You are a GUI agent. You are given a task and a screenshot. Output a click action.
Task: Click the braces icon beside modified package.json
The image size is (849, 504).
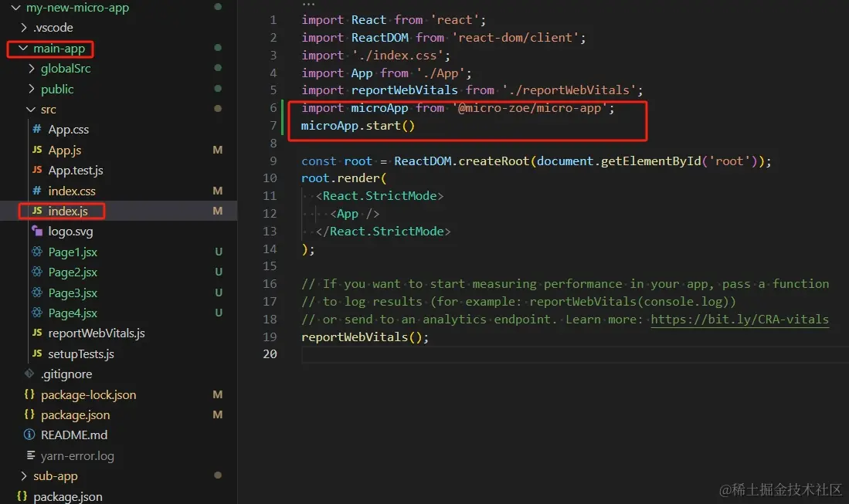pos(29,414)
